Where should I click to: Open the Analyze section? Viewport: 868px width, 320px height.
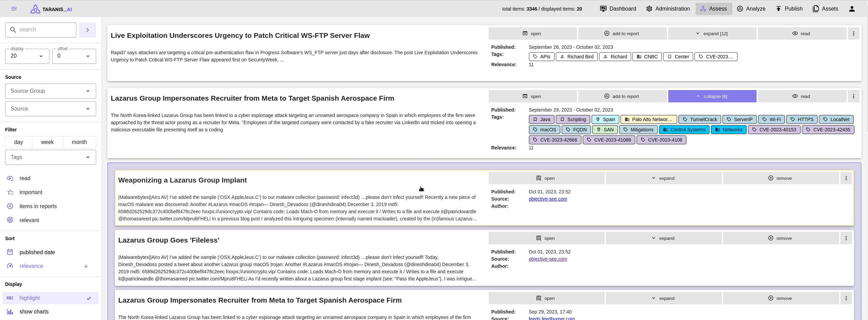(751, 9)
